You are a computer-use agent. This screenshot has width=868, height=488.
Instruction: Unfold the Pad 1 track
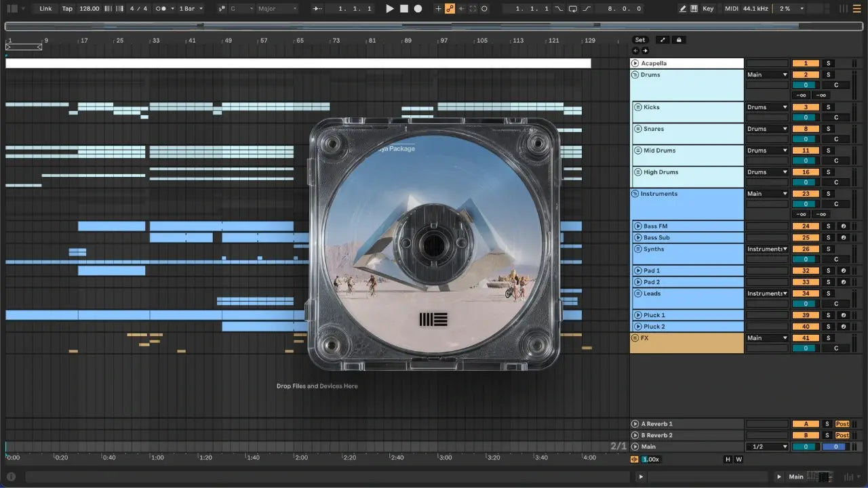point(637,270)
